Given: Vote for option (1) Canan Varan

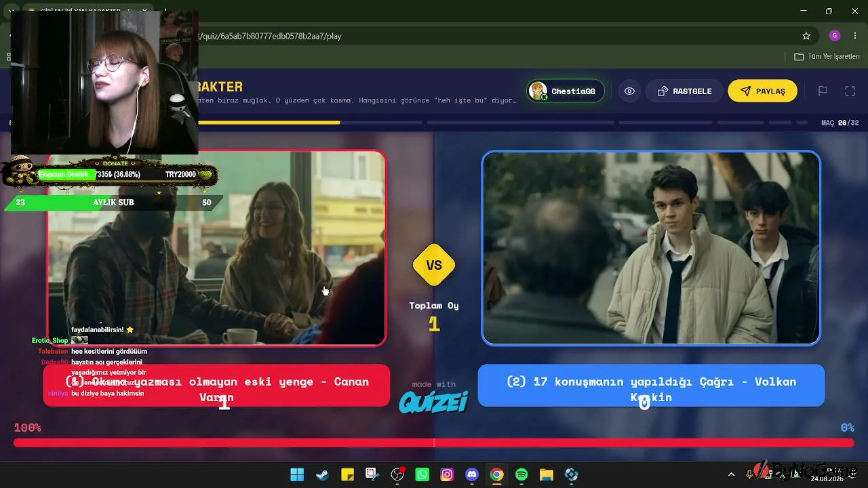Looking at the screenshot, I should [216, 386].
